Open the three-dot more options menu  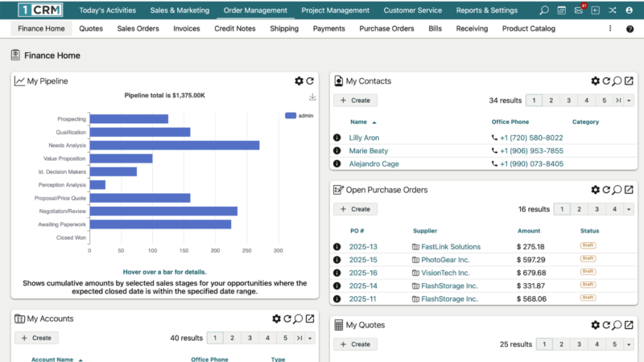pyautogui.click(x=609, y=28)
